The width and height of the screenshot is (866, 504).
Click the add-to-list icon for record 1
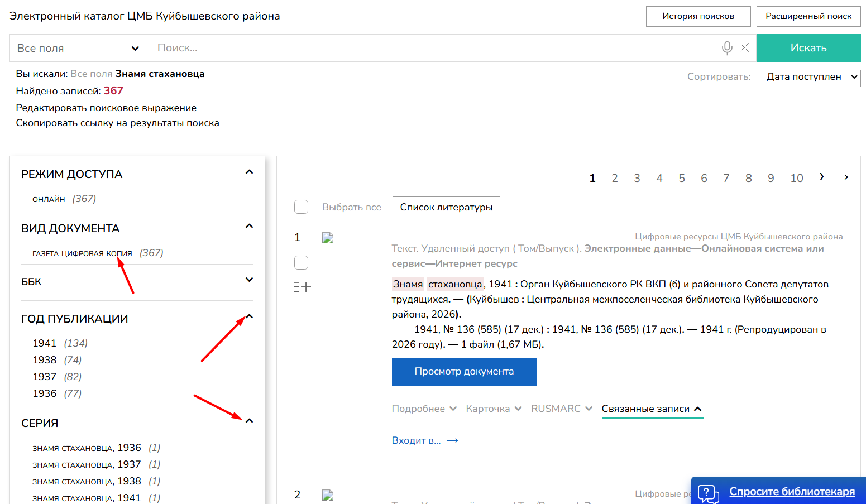click(x=302, y=287)
